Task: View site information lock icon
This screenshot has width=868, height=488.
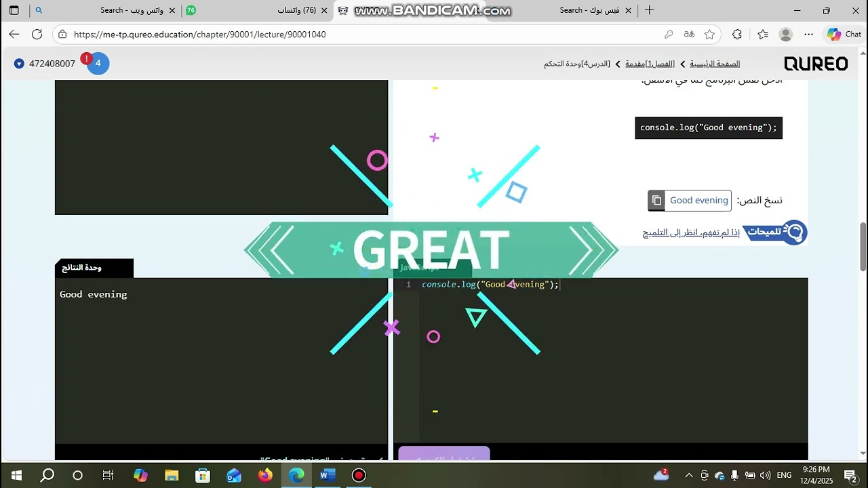Action: point(62,34)
